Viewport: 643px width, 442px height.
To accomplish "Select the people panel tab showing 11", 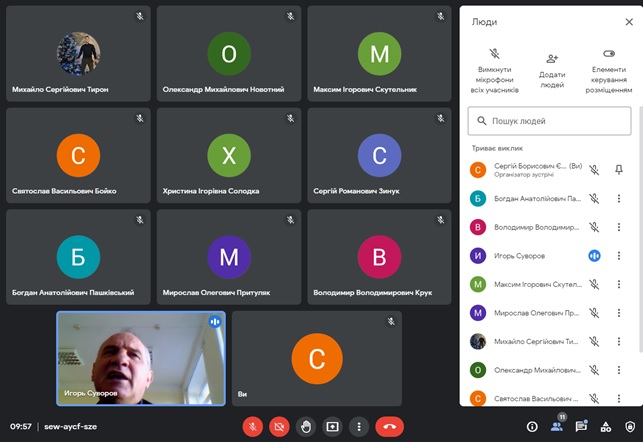I will pyautogui.click(x=556, y=426).
